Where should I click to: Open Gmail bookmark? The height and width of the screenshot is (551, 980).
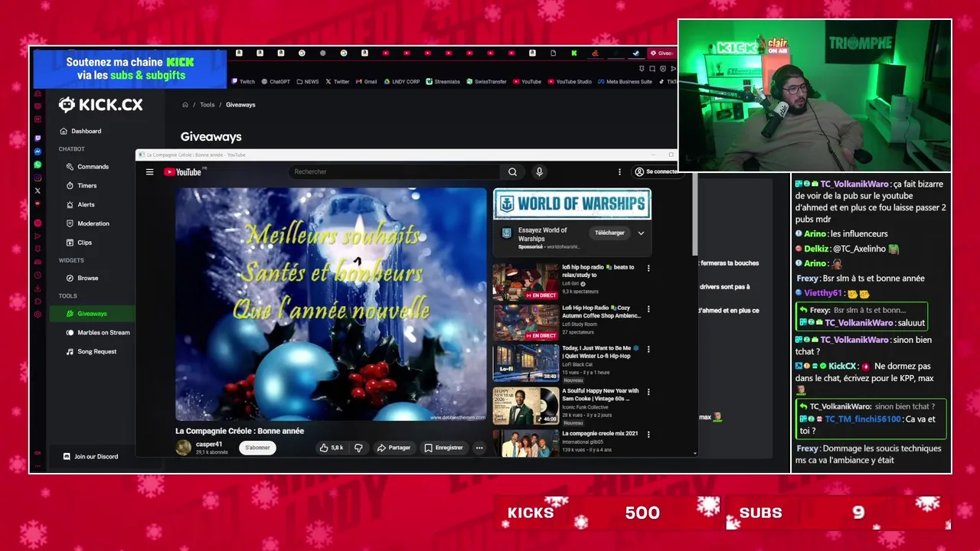[367, 82]
